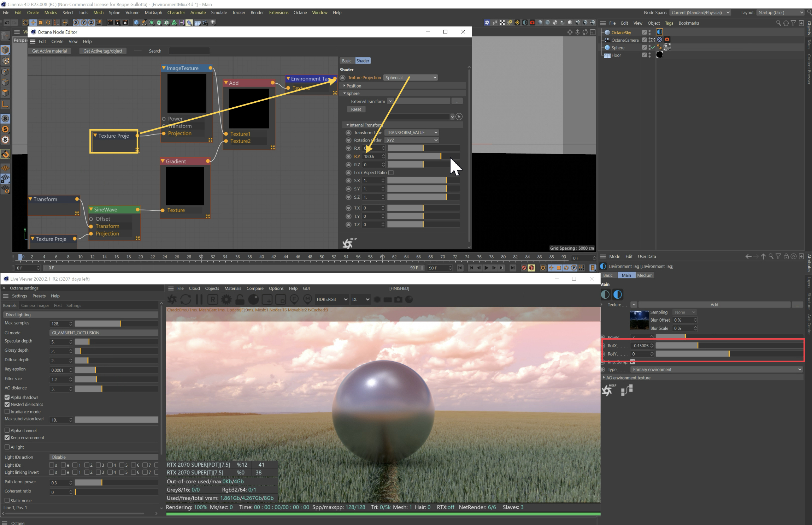Click the clay mode sphere icon in Live Viewer
This screenshot has height=525, width=812.
tap(253, 300)
